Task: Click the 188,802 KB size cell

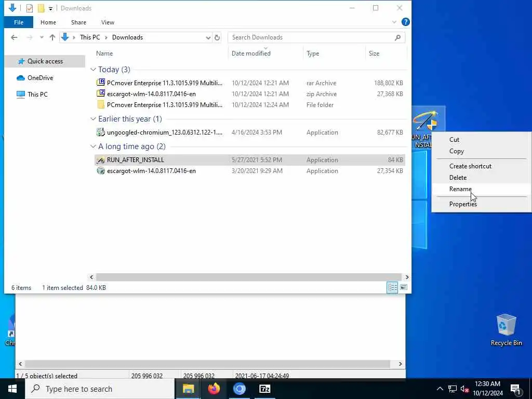Action: tap(389, 83)
